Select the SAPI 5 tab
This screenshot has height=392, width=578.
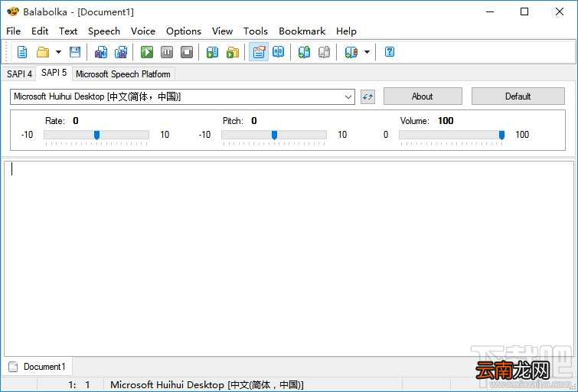pyautogui.click(x=54, y=73)
